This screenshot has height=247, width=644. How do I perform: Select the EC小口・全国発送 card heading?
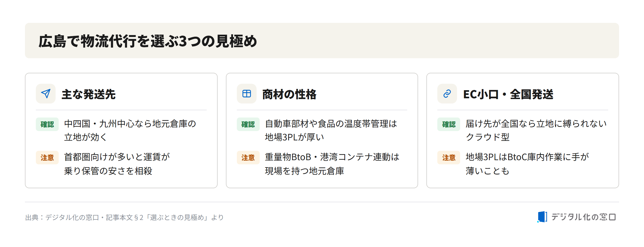tap(508, 94)
